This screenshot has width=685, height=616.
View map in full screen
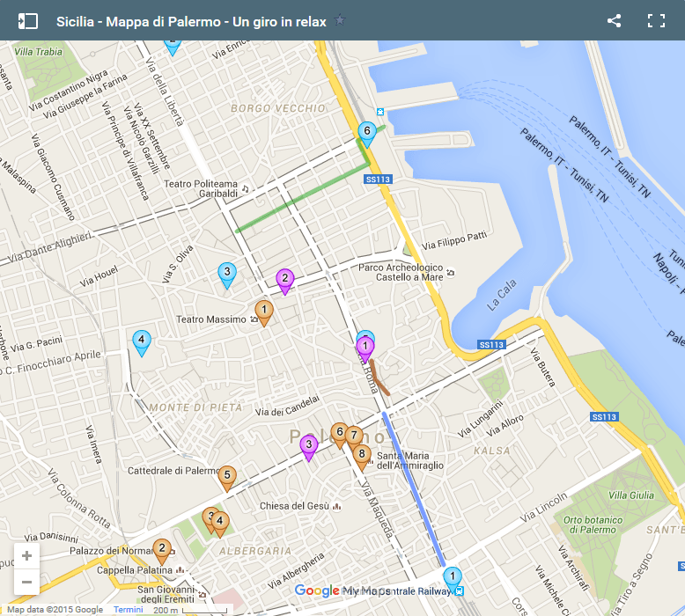click(x=656, y=21)
